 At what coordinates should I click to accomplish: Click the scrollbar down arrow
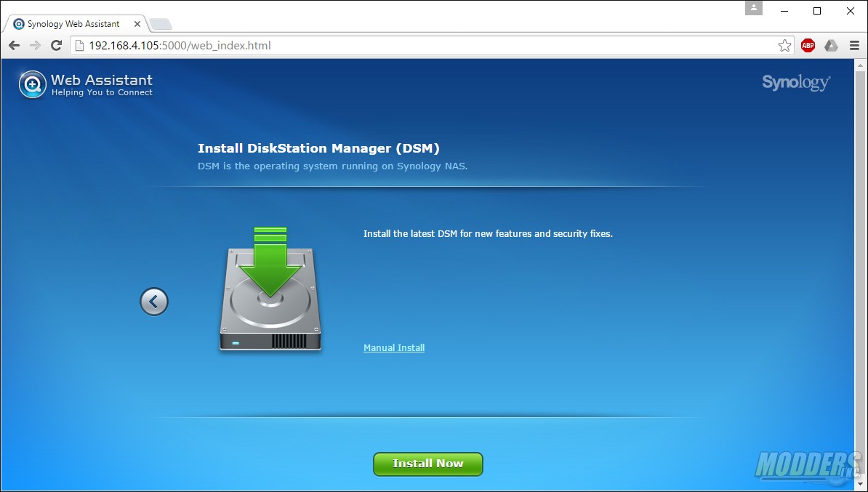pos(860,485)
